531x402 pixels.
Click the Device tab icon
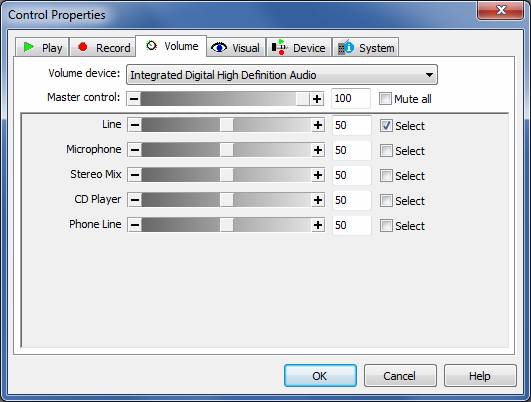(x=279, y=47)
